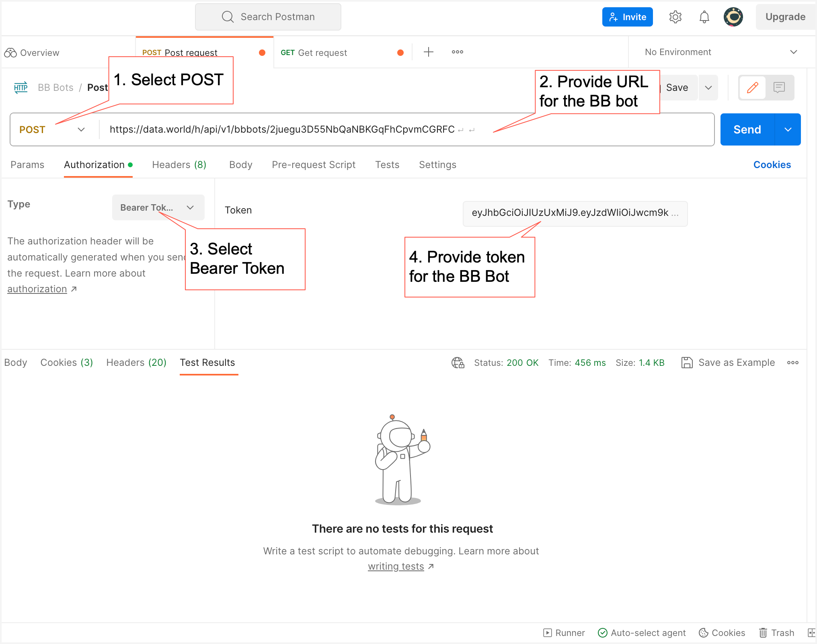
Task: Open the POST method dropdown
Action: (52, 129)
